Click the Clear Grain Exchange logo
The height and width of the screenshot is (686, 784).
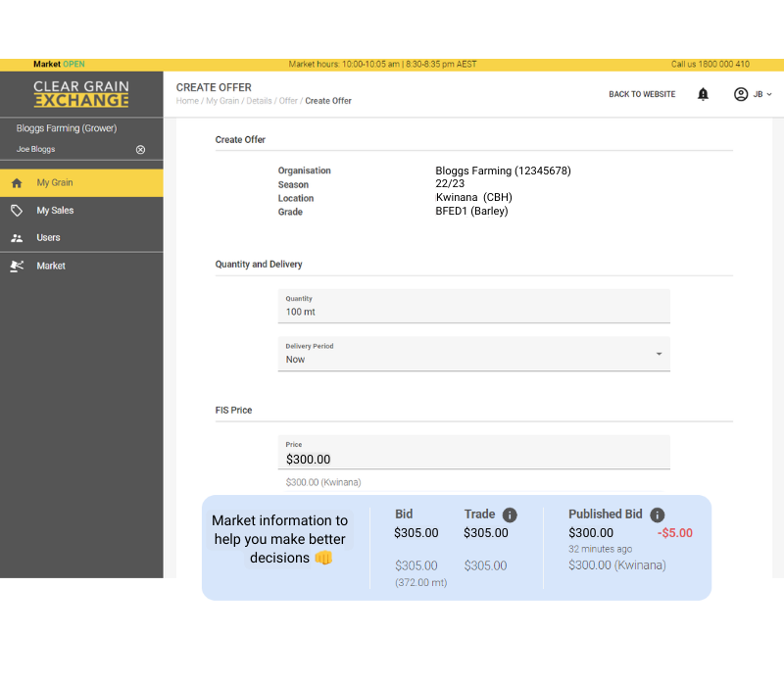click(81, 93)
